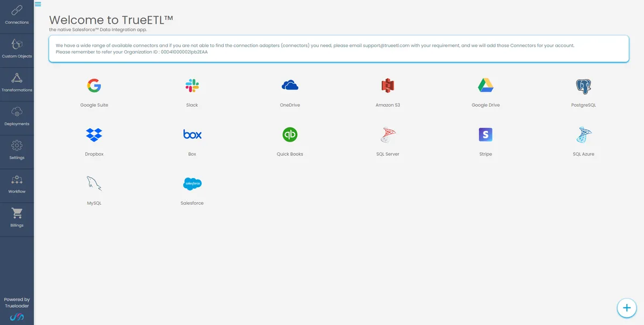This screenshot has height=325, width=644.
Task: Select the Quick Books connector icon
Action: [x=290, y=135]
